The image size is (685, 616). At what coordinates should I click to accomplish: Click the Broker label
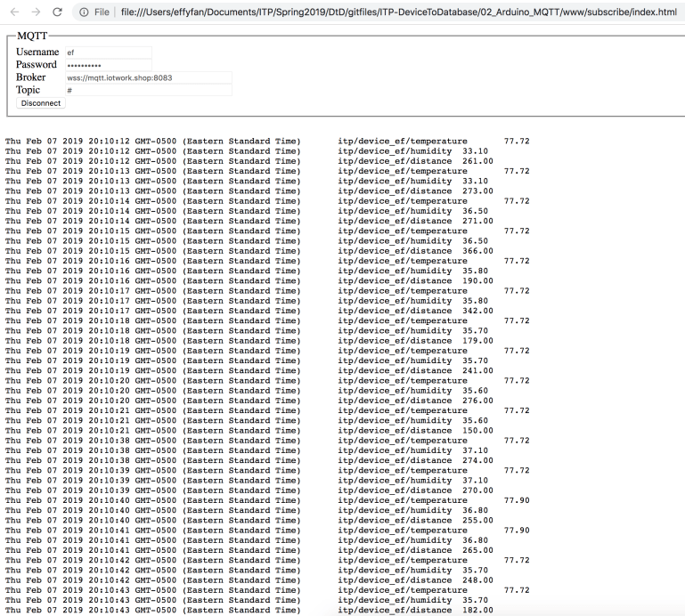pyautogui.click(x=30, y=77)
